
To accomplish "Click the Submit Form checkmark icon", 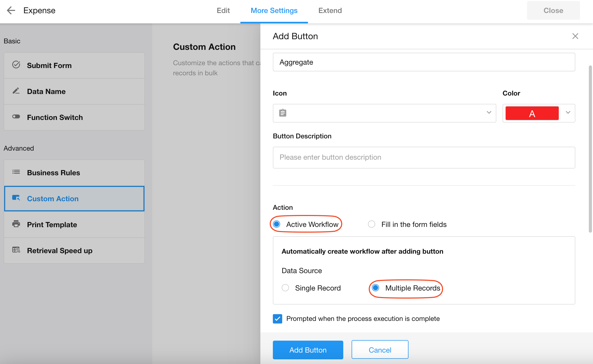I will (16, 65).
